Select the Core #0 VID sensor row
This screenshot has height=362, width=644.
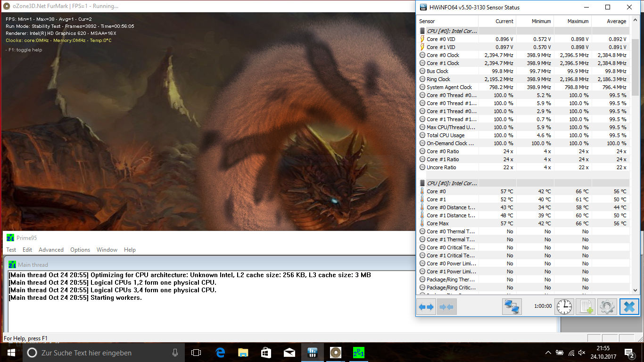click(x=523, y=39)
